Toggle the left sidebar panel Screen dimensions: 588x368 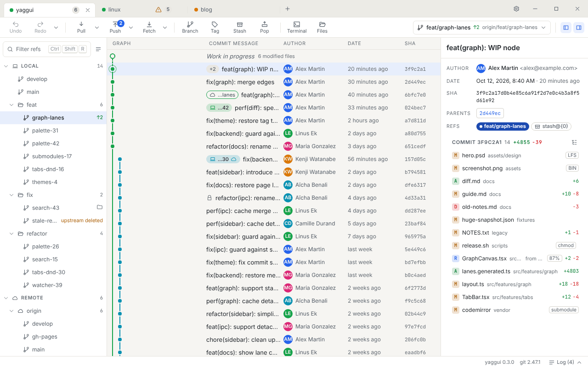566,28
